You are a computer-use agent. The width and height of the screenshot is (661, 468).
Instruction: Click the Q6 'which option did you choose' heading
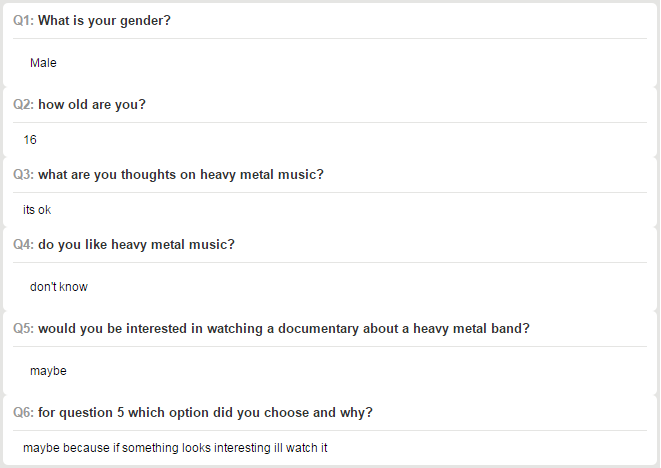click(x=193, y=412)
